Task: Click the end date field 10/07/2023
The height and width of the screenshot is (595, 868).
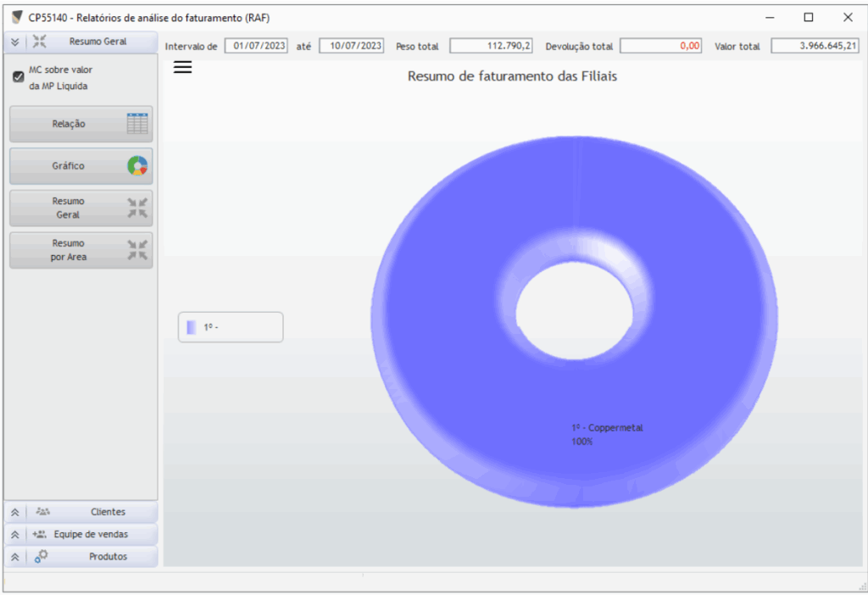Action: (x=351, y=46)
